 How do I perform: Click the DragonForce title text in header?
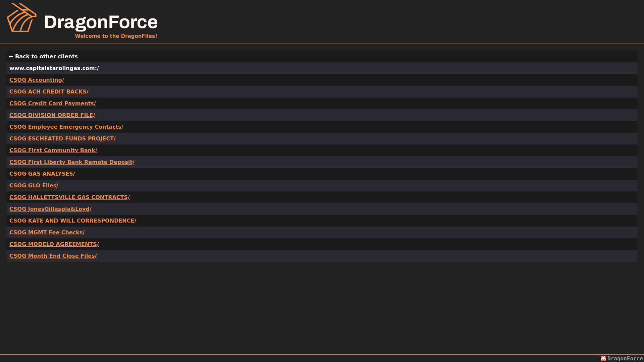101,22
